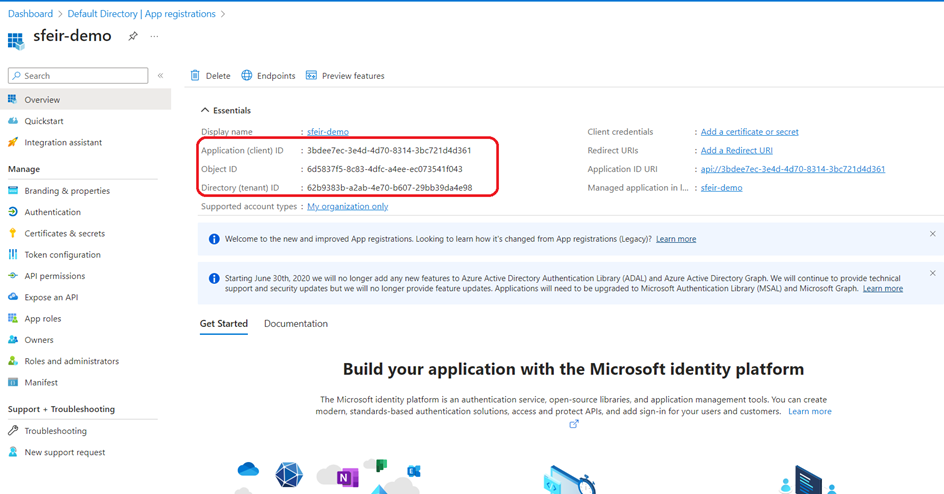Switch to the Get Started tab
Image resolution: width=944 pixels, height=494 pixels.
223,324
